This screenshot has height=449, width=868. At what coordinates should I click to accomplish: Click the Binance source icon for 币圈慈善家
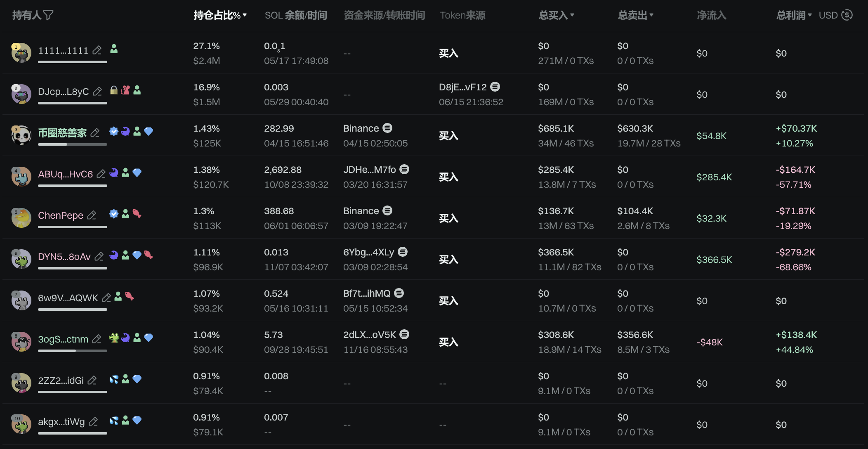tap(387, 128)
